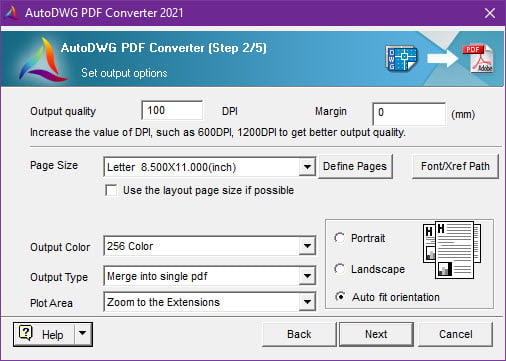Image resolution: width=506 pixels, height=361 pixels.
Task: Enable Use the layout page size checkbox
Action: [x=111, y=190]
